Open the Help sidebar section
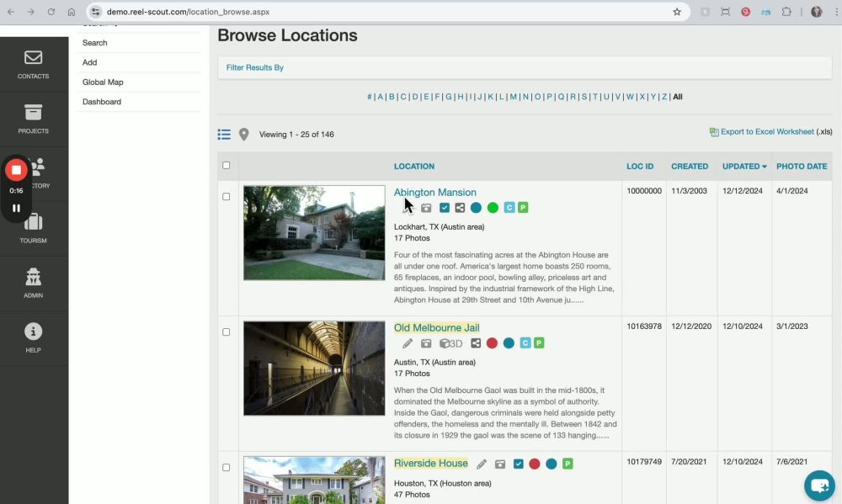Viewport: 842px width, 504px height. pos(34,338)
